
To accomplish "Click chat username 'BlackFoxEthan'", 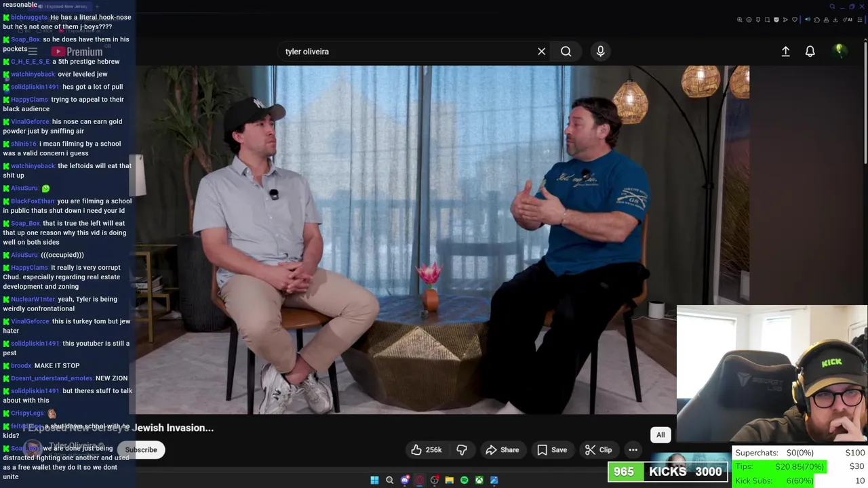I will 33,201.
